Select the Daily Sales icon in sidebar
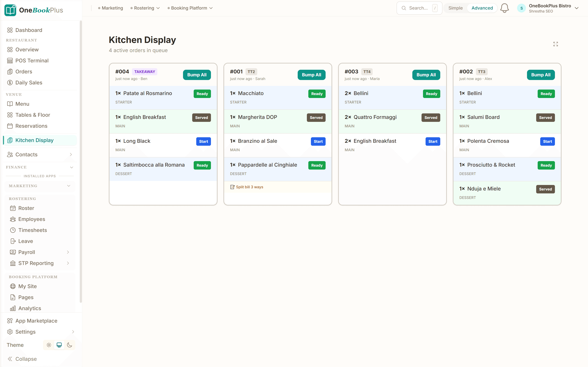This screenshot has height=367, width=588. click(10, 83)
